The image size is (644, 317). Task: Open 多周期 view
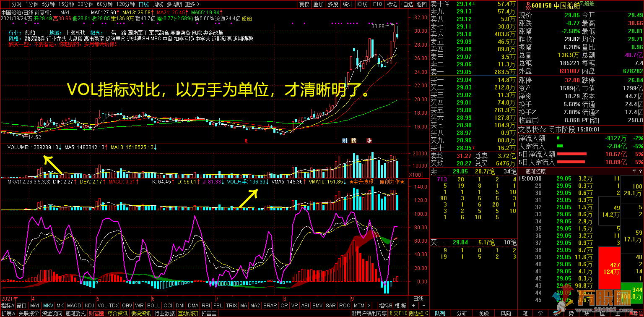coord(174,4)
